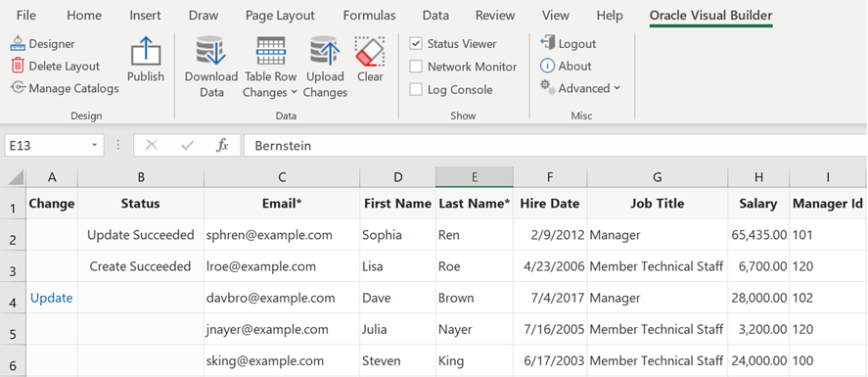Image resolution: width=868 pixels, height=377 pixels.
Task: Select column H header
Action: [758, 177]
